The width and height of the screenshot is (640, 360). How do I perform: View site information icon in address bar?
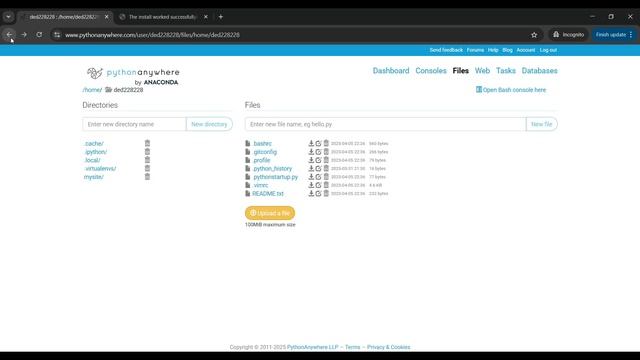(x=57, y=35)
